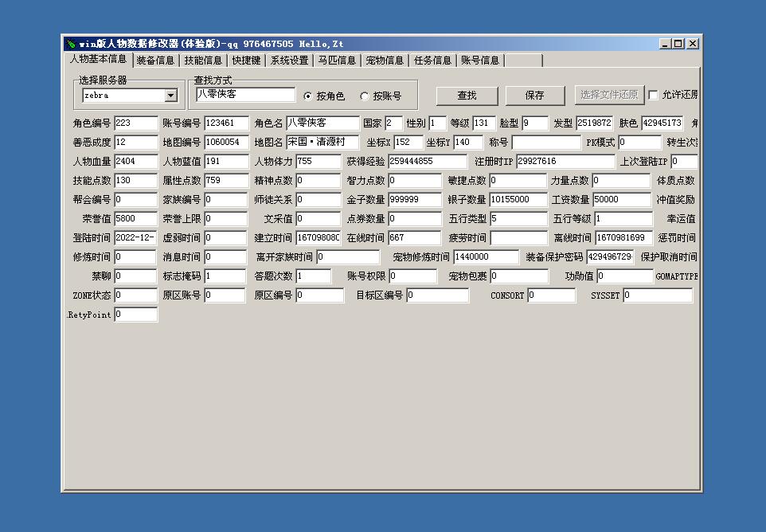Open the 任务信息 tab
Screen dimensions: 766x532
coord(432,60)
